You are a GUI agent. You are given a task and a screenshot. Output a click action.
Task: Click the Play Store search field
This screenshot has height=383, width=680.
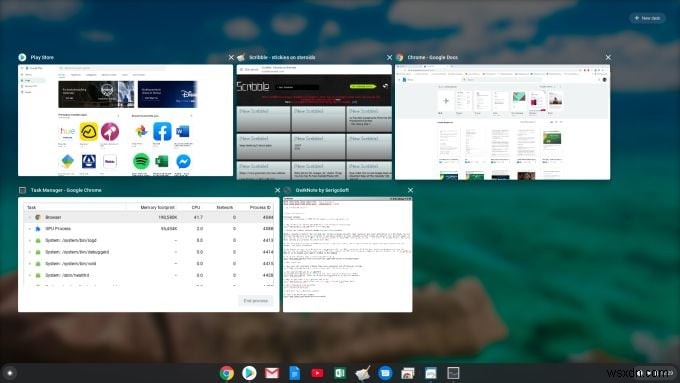[x=112, y=68]
